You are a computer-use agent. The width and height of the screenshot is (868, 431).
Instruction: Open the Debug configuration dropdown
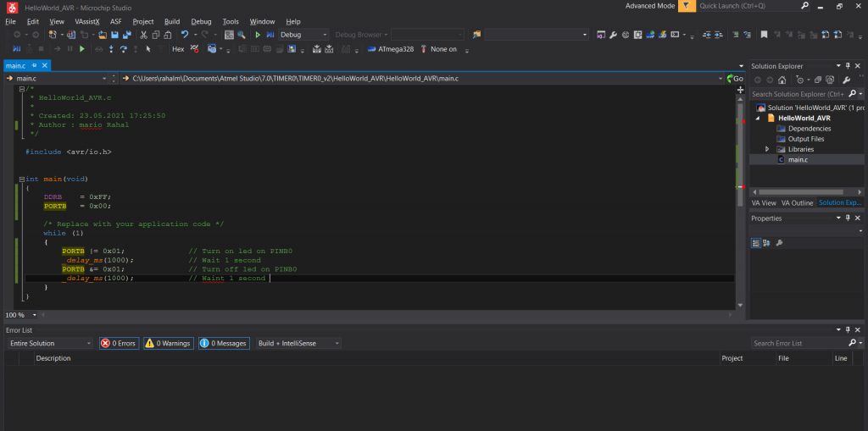point(304,35)
